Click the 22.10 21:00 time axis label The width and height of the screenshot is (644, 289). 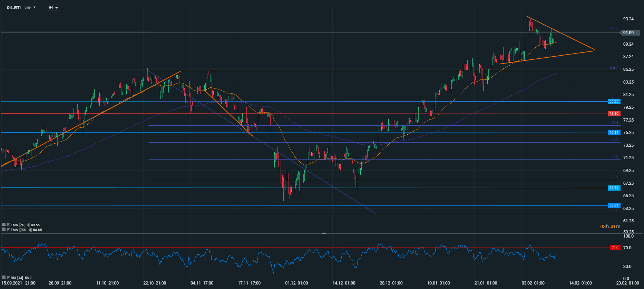(x=155, y=283)
